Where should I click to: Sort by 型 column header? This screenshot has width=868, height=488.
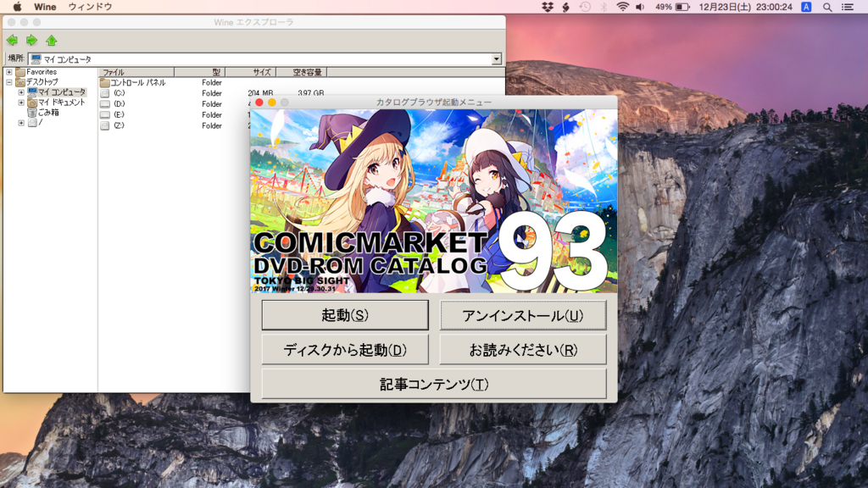tap(200, 72)
